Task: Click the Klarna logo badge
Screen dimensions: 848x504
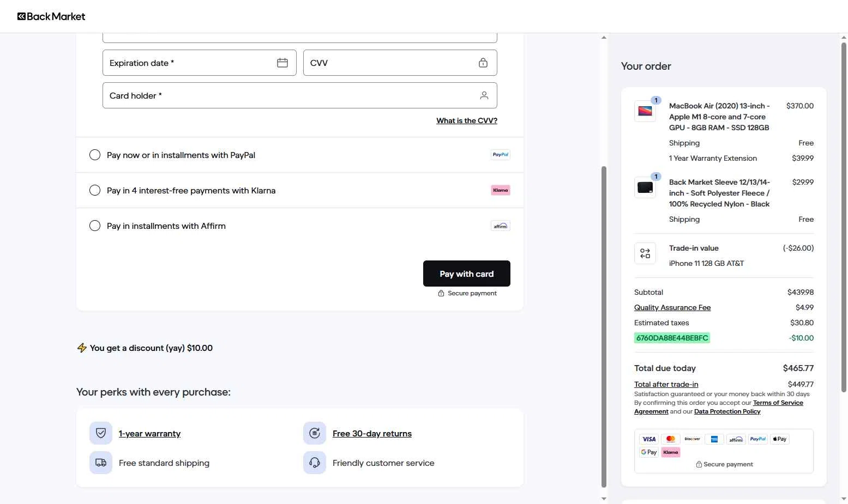Action: (501, 190)
